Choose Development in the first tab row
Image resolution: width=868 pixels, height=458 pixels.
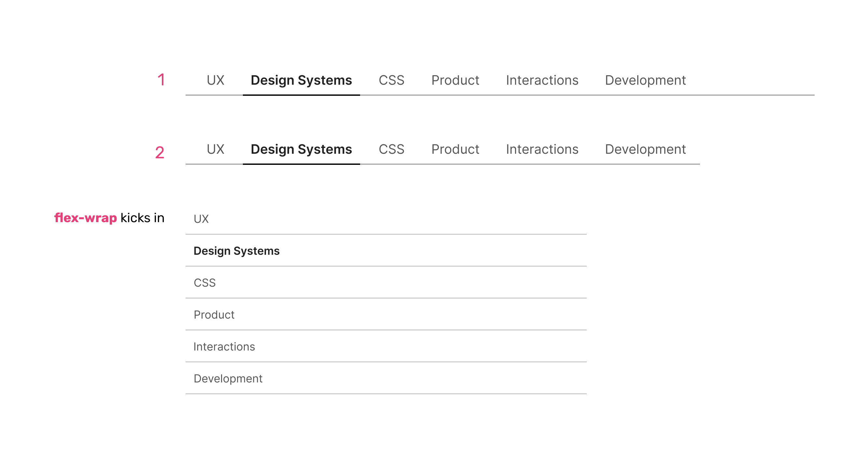pyautogui.click(x=645, y=80)
